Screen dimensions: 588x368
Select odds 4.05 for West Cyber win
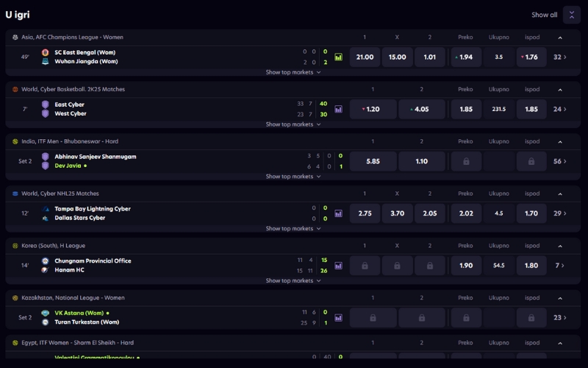[x=422, y=109]
